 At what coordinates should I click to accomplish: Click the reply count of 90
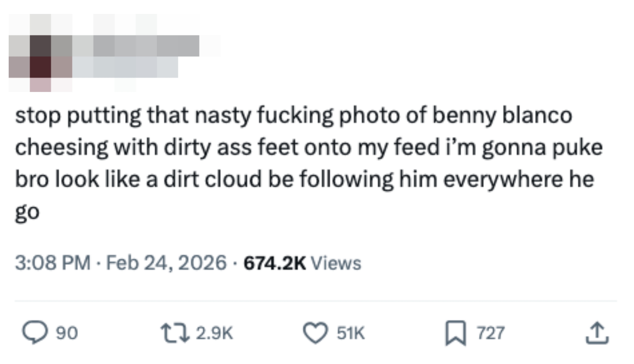(67, 333)
